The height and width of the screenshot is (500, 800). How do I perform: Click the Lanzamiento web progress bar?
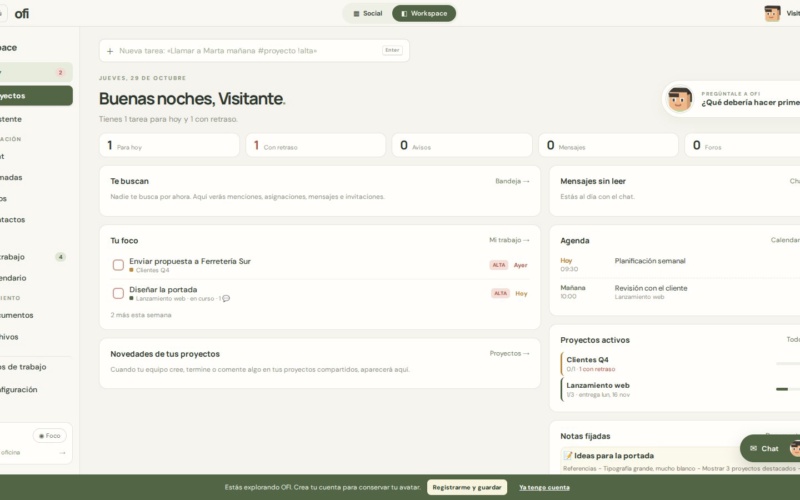point(788,389)
